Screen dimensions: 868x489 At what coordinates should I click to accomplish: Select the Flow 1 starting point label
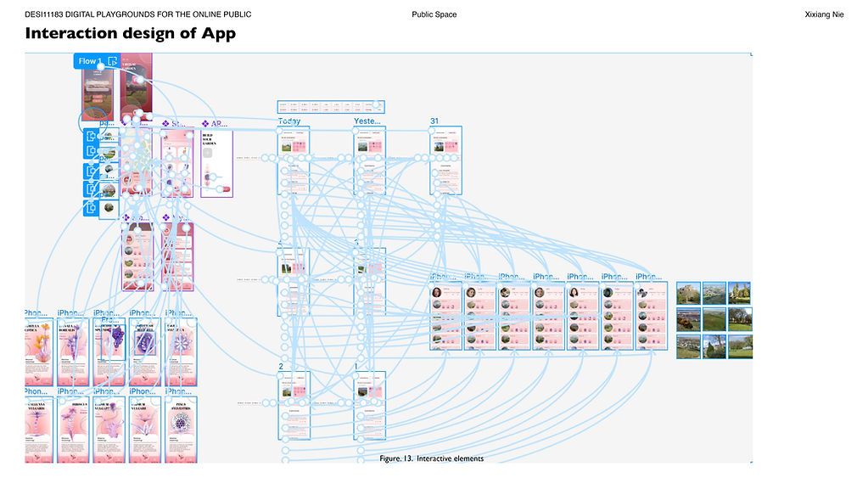[x=90, y=61]
